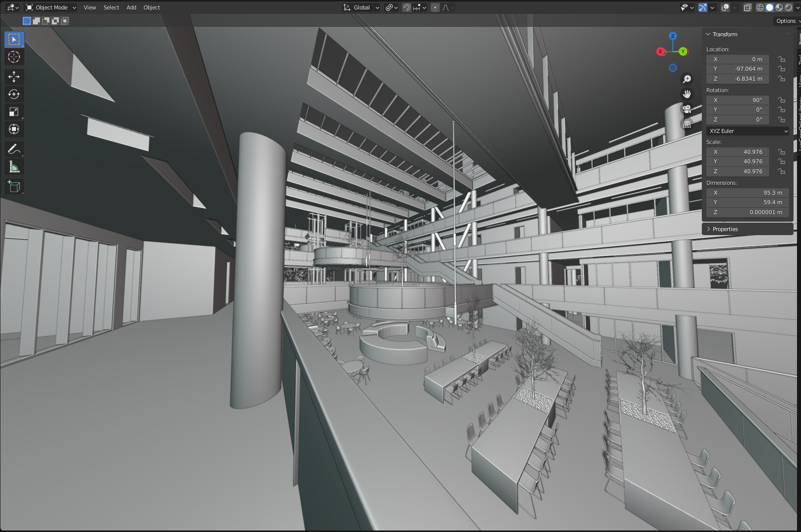801x532 pixels.
Task: Toggle the lock for Scale Z
Action: (x=782, y=171)
